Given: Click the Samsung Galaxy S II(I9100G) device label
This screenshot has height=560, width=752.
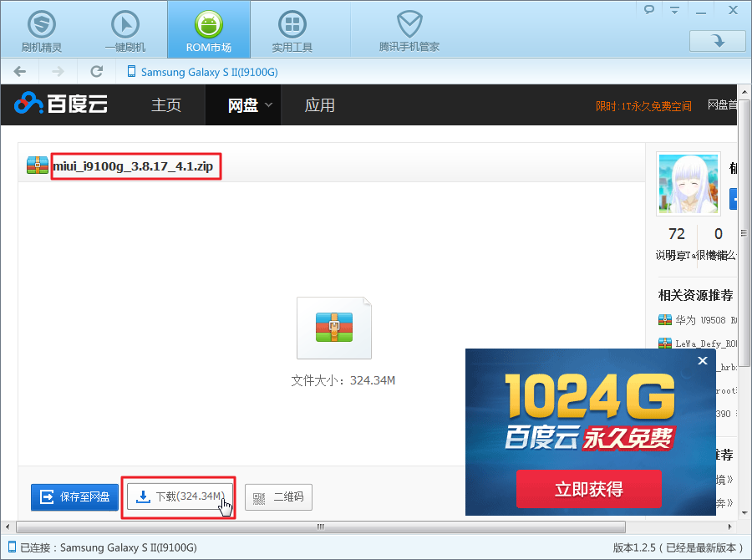Looking at the screenshot, I should [x=209, y=72].
